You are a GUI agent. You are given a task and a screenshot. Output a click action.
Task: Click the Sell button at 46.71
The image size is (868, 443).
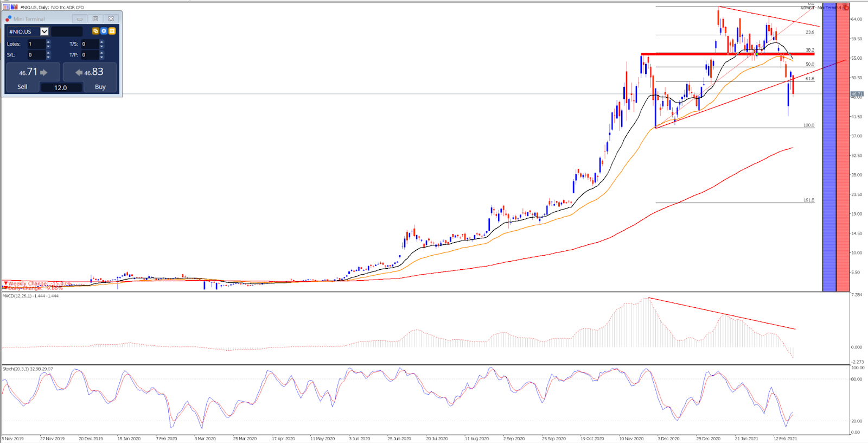point(32,78)
